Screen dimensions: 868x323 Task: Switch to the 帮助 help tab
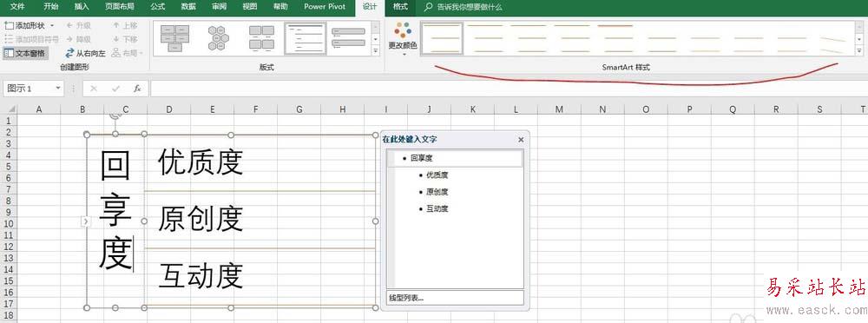(x=280, y=7)
